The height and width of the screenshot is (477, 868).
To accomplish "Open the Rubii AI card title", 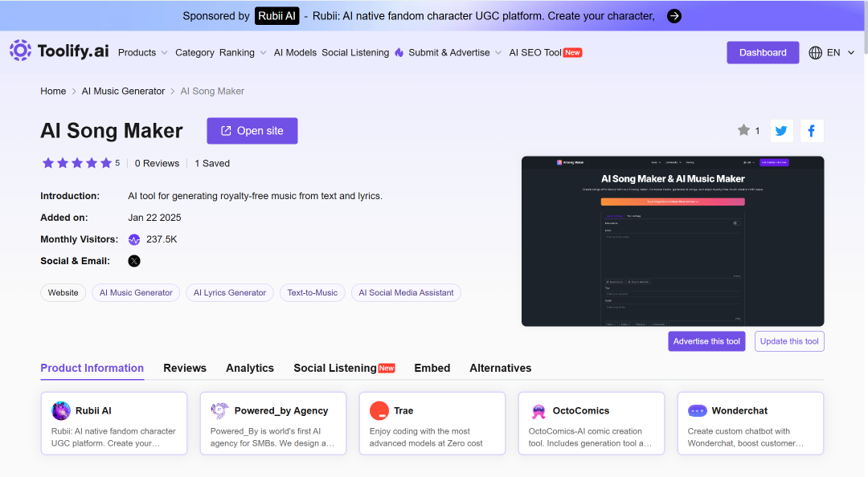I will pyautogui.click(x=93, y=410).
